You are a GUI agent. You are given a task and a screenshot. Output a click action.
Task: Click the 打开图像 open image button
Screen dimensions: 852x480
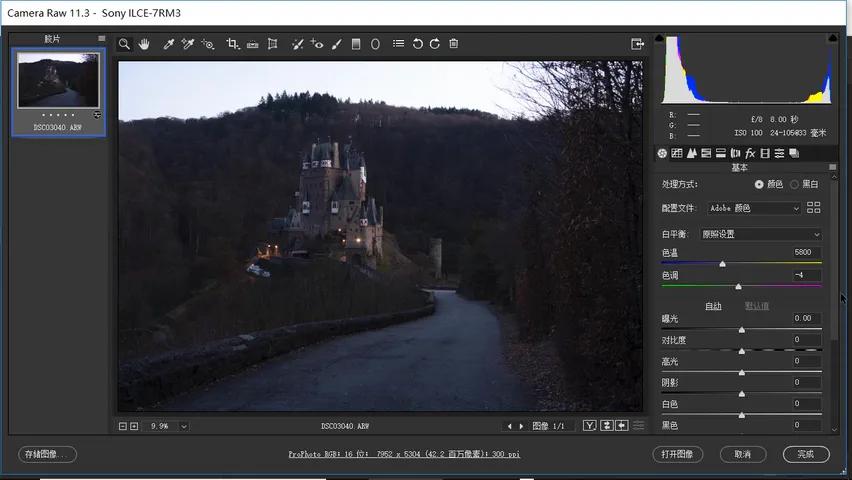(678, 454)
